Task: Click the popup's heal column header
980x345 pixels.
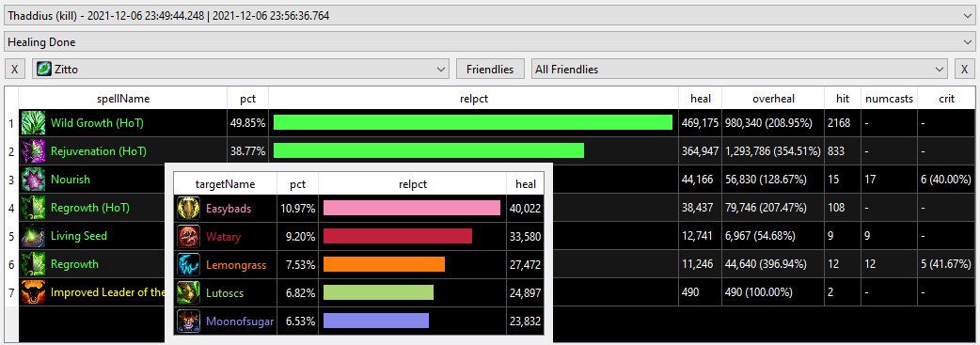Action: tap(525, 184)
